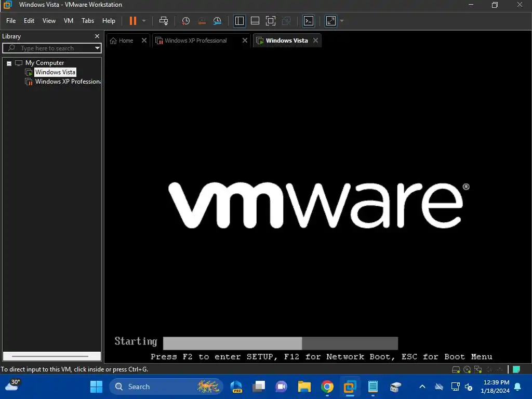Open the View menu

point(49,21)
